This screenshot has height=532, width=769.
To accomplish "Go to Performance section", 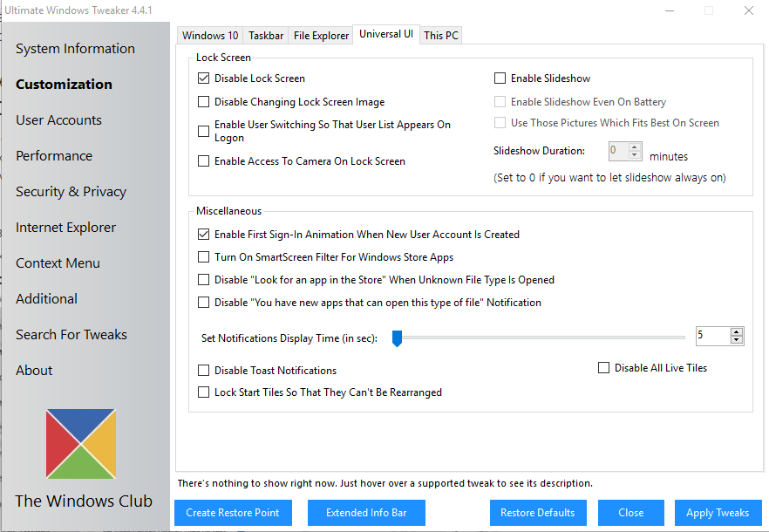I will (54, 156).
